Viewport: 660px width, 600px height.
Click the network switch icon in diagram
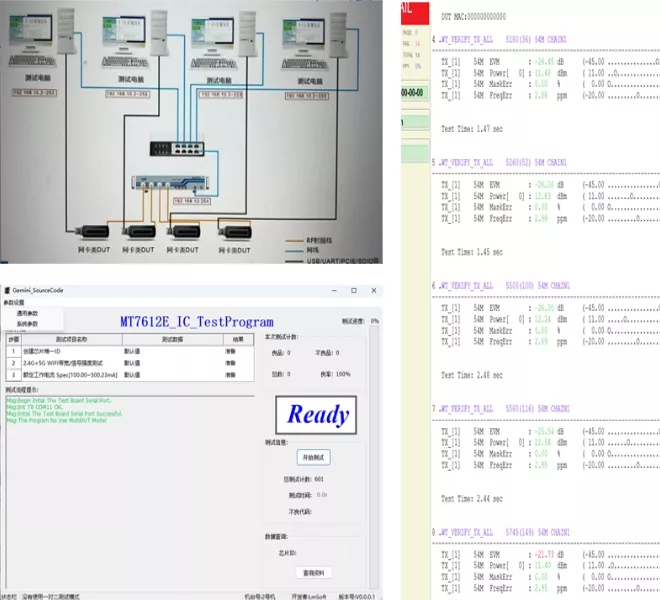click(177, 148)
